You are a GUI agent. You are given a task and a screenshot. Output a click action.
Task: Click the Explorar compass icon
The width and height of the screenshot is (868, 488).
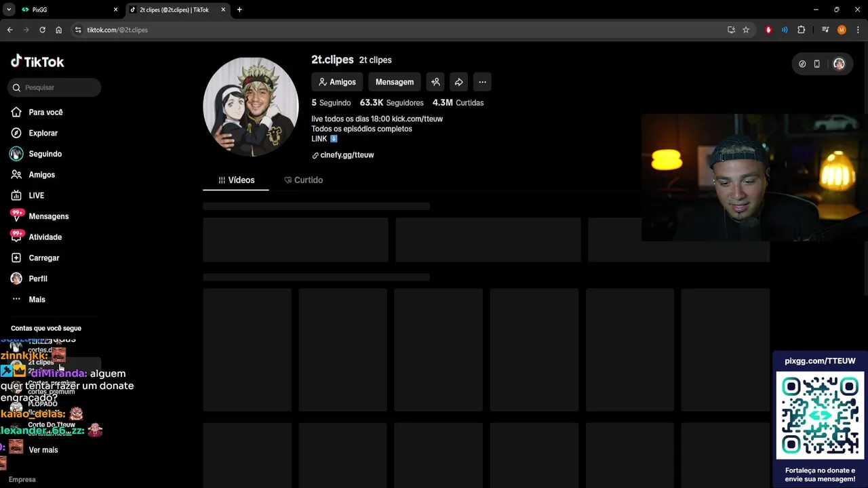coord(16,134)
